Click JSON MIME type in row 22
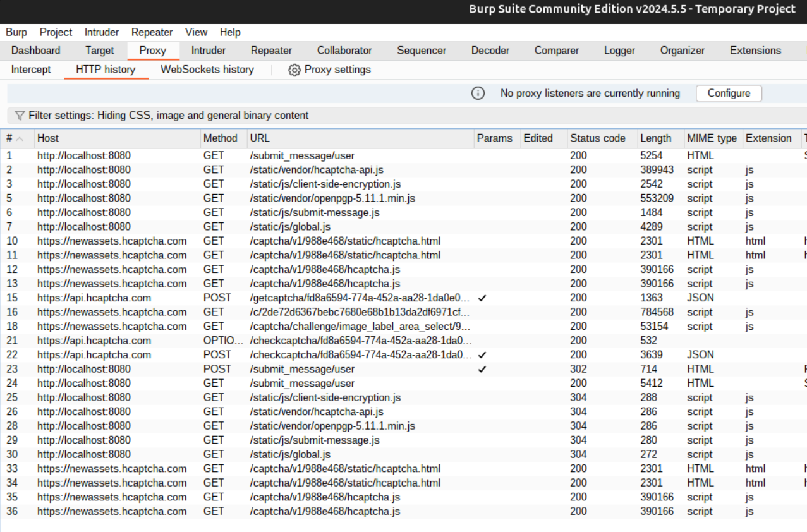The height and width of the screenshot is (532, 807). click(x=700, y=354)
